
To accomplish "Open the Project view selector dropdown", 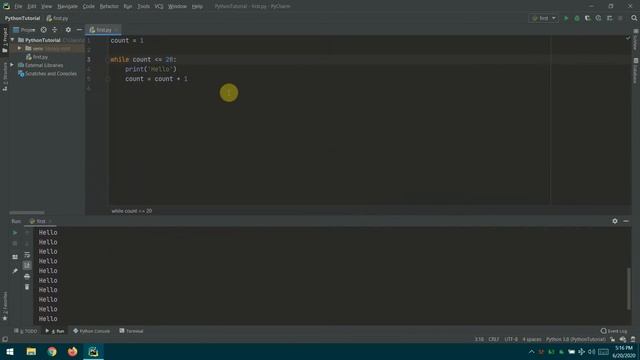I will click(24, 30).
